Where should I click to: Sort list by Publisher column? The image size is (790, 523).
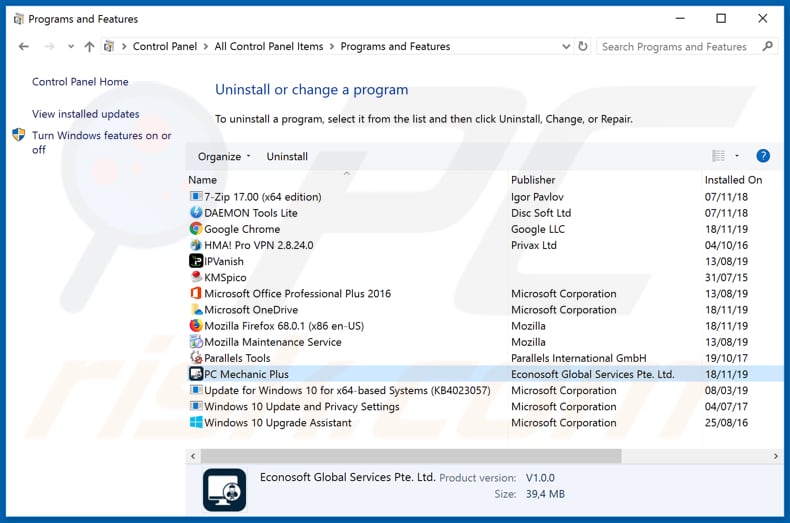(533, 180)
